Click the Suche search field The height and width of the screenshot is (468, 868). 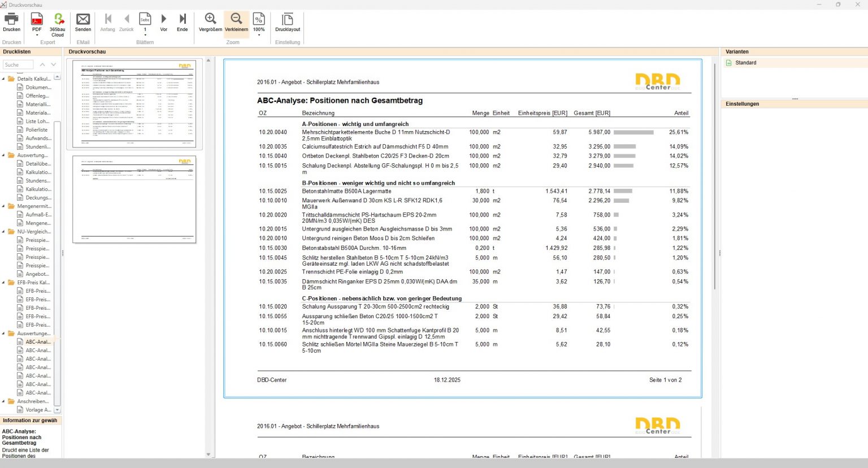18,65
